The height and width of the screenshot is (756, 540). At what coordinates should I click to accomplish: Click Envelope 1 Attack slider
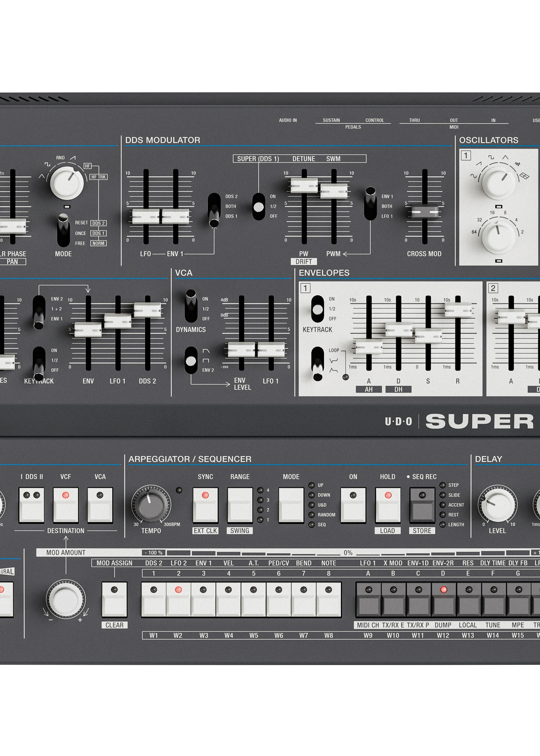369,347
